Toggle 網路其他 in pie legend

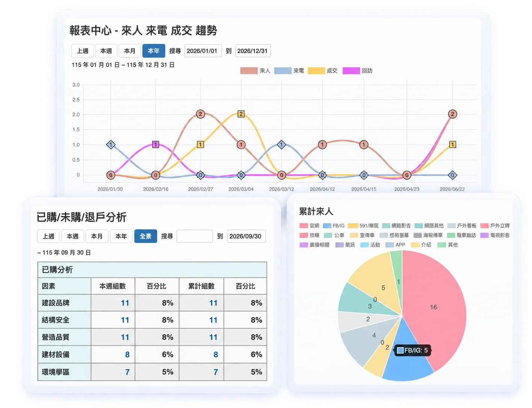(429, 226)
